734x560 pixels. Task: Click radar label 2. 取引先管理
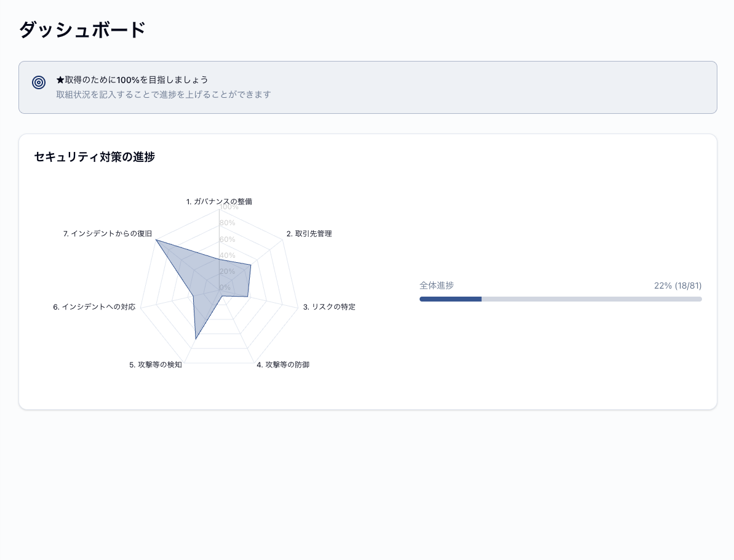click(309, 234)
